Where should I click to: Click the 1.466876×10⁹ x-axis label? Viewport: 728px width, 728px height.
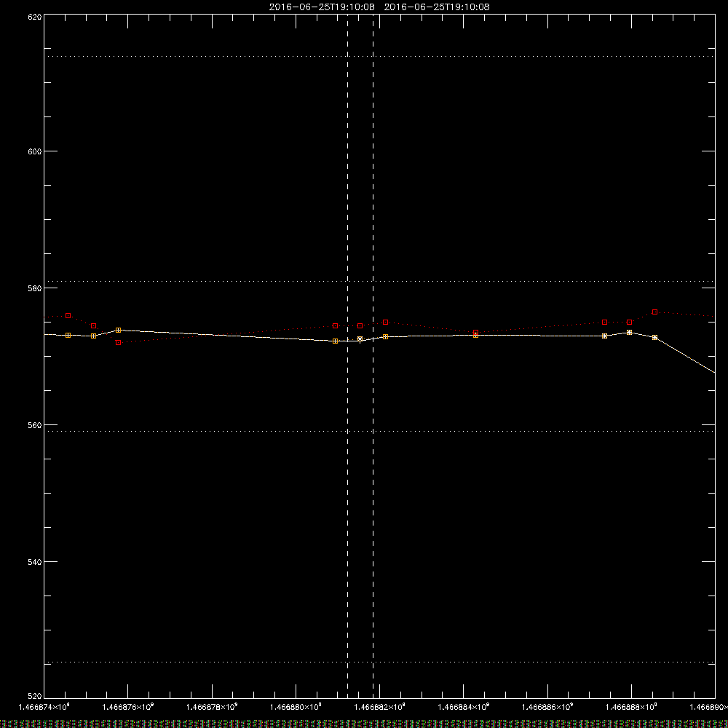(127, 707)
